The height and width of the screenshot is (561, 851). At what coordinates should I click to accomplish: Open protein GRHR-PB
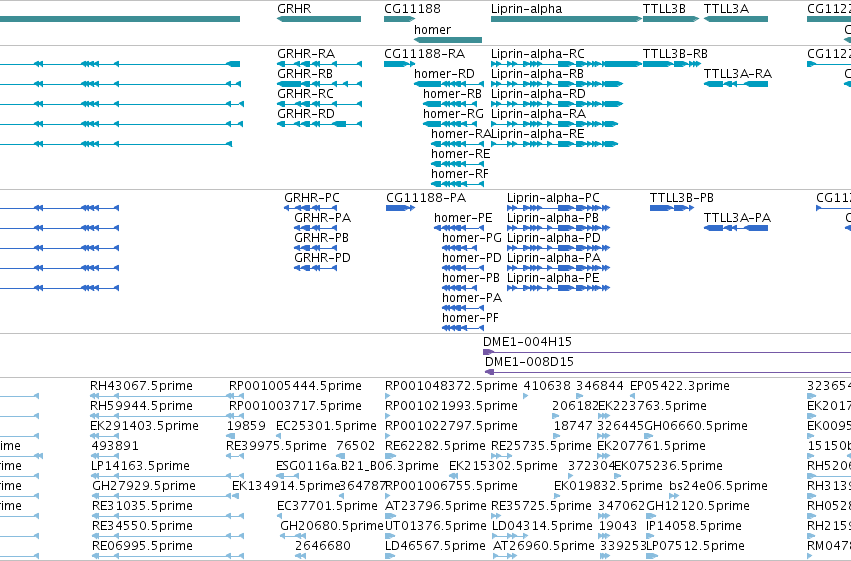point(321,238)
